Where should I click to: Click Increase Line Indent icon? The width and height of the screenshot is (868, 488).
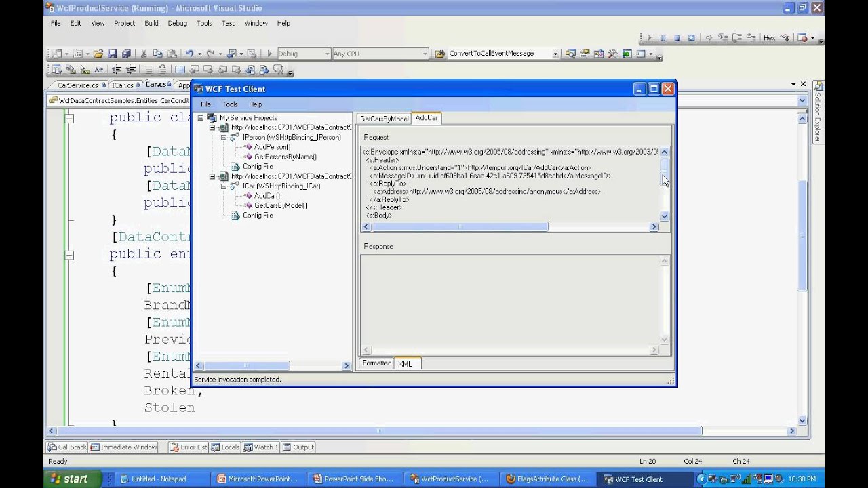[x=131, y=69]
